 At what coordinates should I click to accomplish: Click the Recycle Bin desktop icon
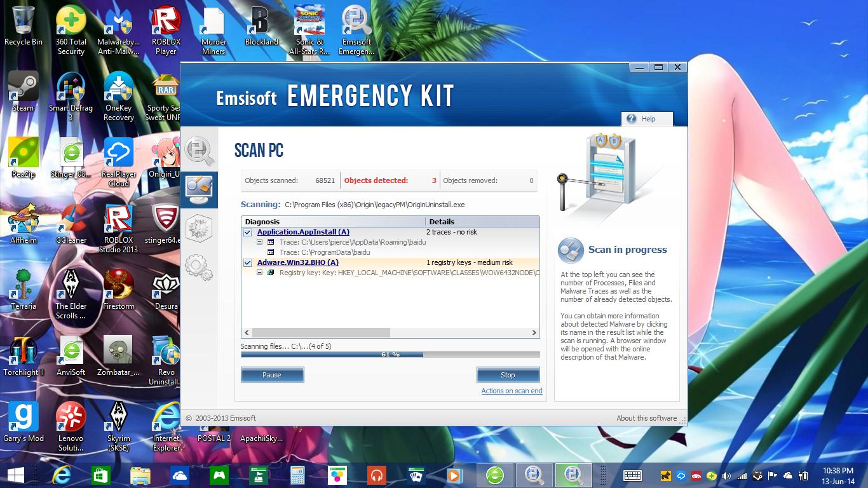coord(24,27)
